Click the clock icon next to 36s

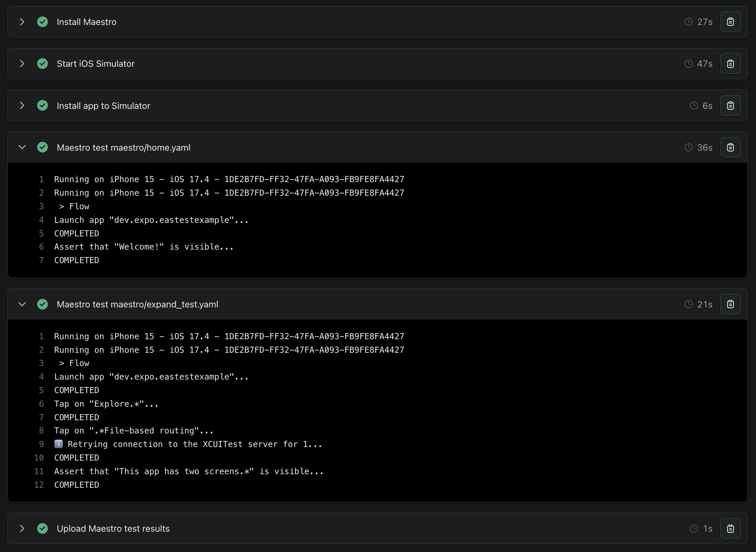coord(689,147)
